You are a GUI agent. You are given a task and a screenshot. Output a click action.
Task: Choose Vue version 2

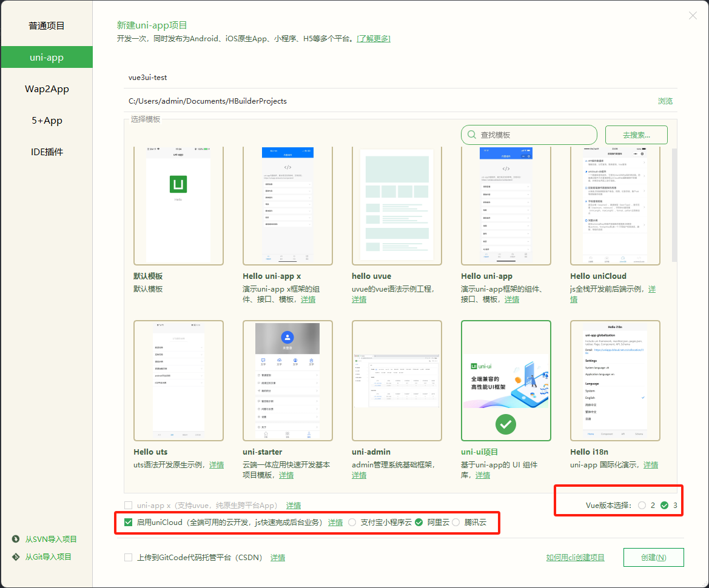[x=642, y=506]
